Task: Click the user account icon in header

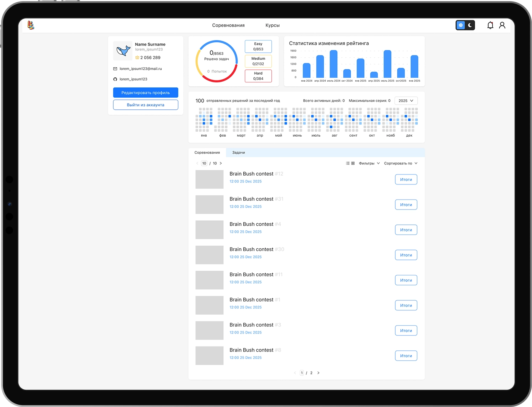Action: 502,25
